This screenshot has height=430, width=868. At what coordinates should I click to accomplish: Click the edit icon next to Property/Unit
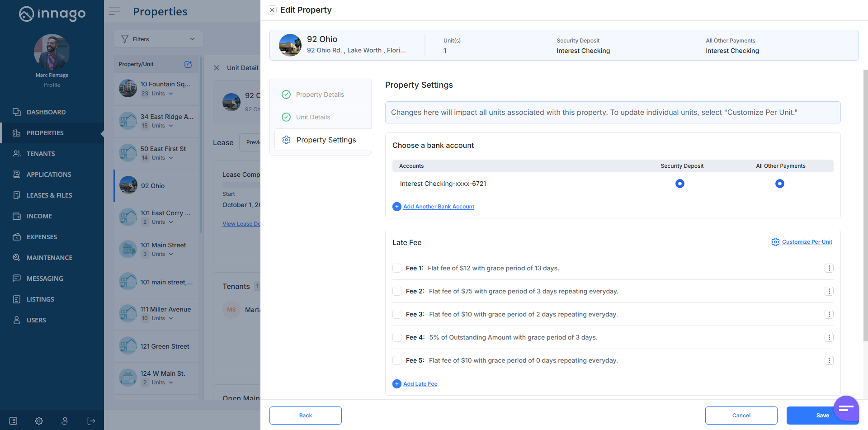[x=188, y=64]
